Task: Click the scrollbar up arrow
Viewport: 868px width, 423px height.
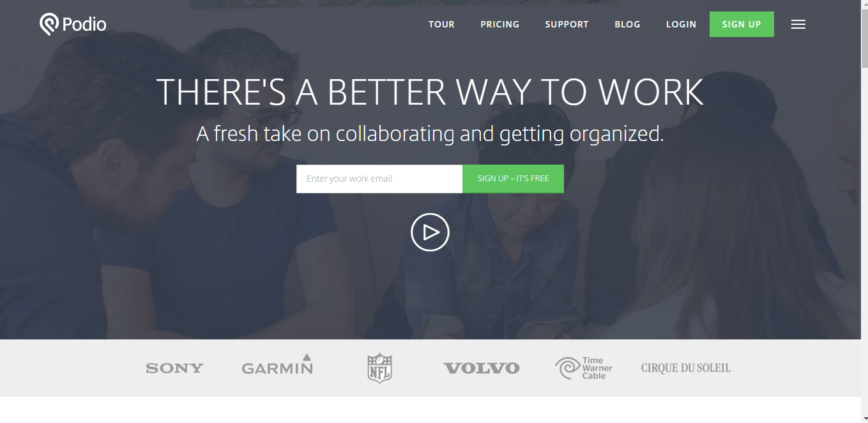Action: pos(864,4)
